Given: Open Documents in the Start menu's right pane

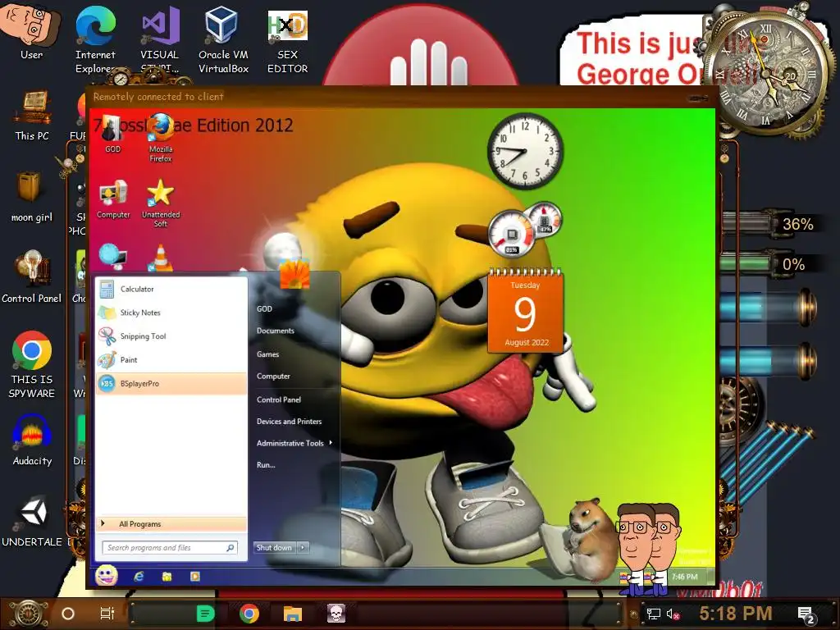Looking at the screenshot, I should coord(276,331).
